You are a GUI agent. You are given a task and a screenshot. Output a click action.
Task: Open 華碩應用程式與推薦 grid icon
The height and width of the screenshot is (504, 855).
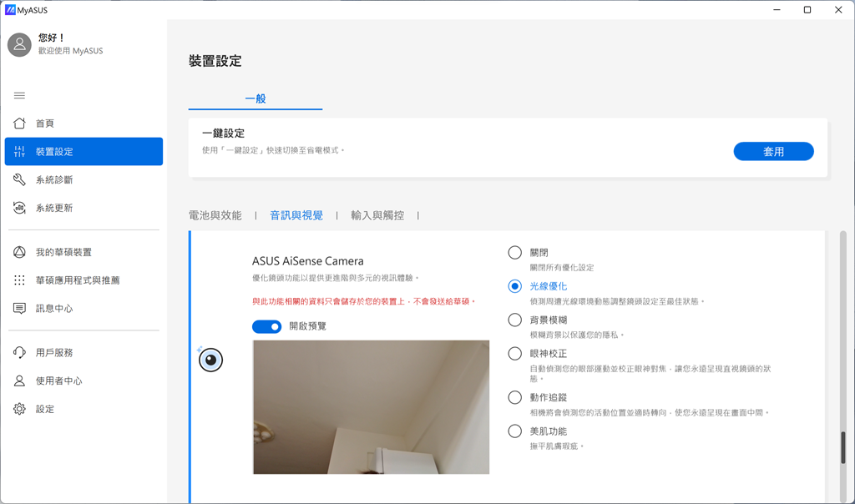click(20, 280)
